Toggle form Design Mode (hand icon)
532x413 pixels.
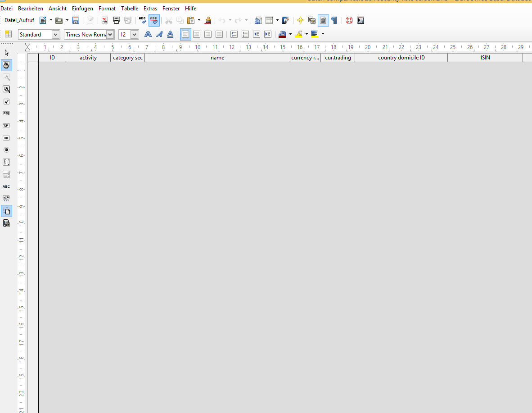click(6, 65)
